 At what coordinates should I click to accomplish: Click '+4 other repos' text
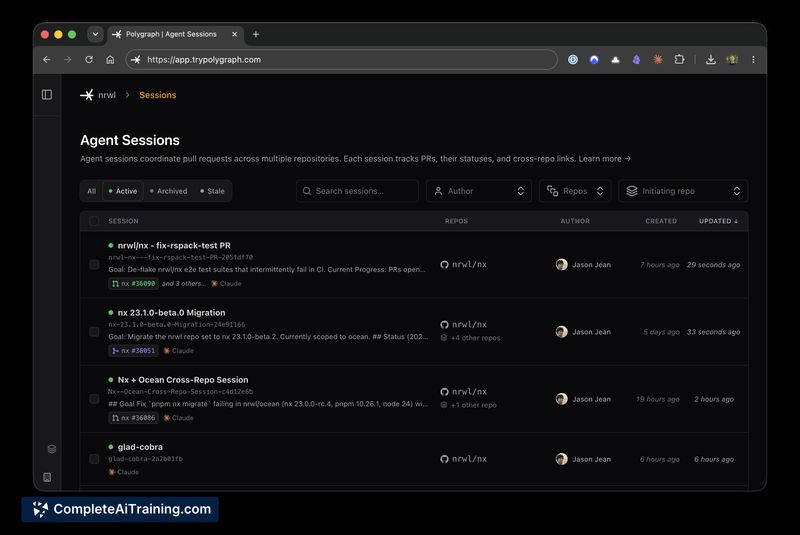(476, 338)
